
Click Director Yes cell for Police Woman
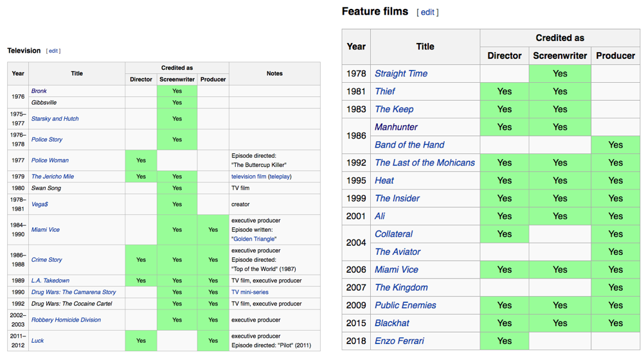pyautogui.click(x=141, y=160)
